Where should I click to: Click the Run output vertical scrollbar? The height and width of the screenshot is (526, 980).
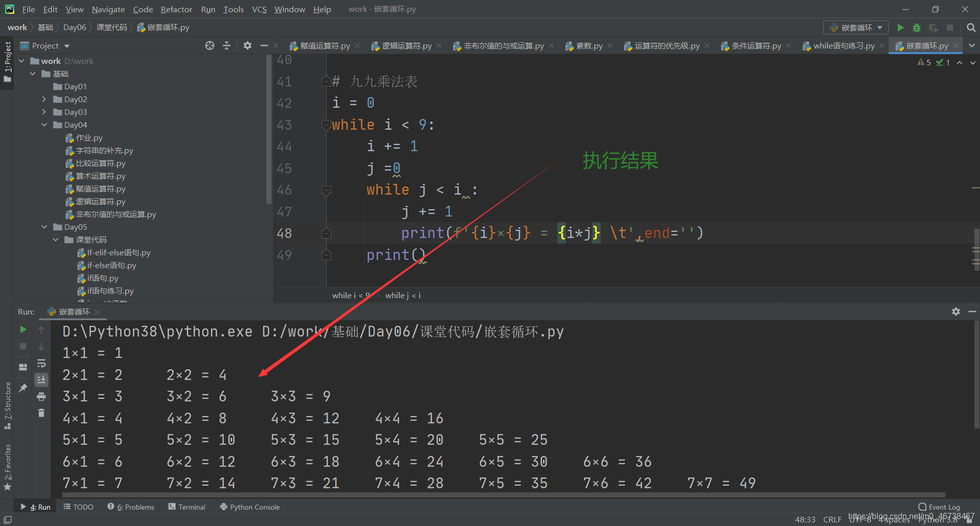[976, 374]
